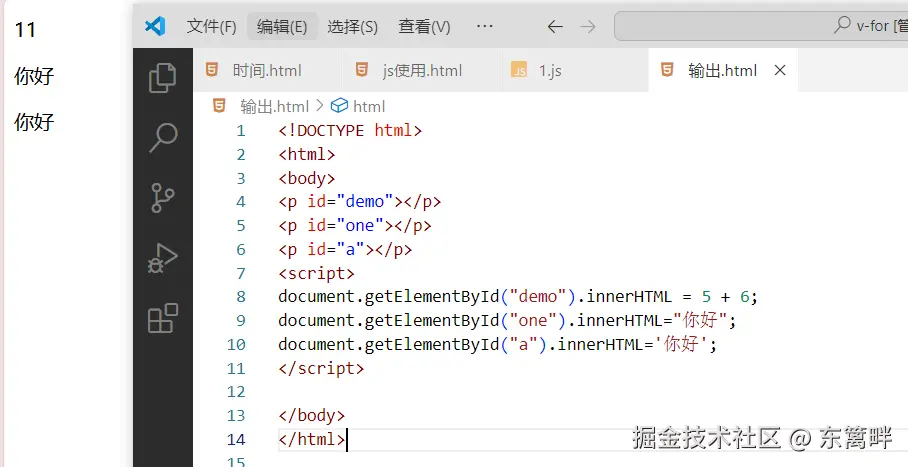
Task: Open the 查看(V) menu
Action: point(424,27)
